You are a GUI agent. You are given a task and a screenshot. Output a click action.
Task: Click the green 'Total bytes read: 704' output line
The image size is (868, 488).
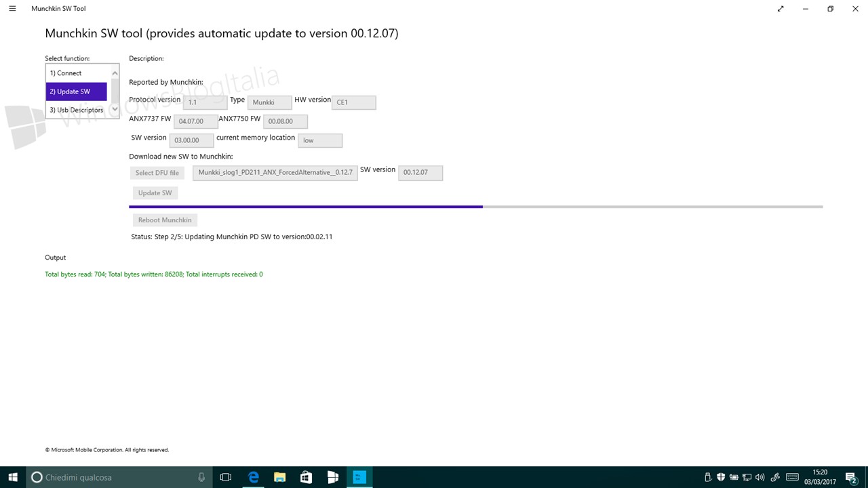pyautogui.click(x=154, y=274)
